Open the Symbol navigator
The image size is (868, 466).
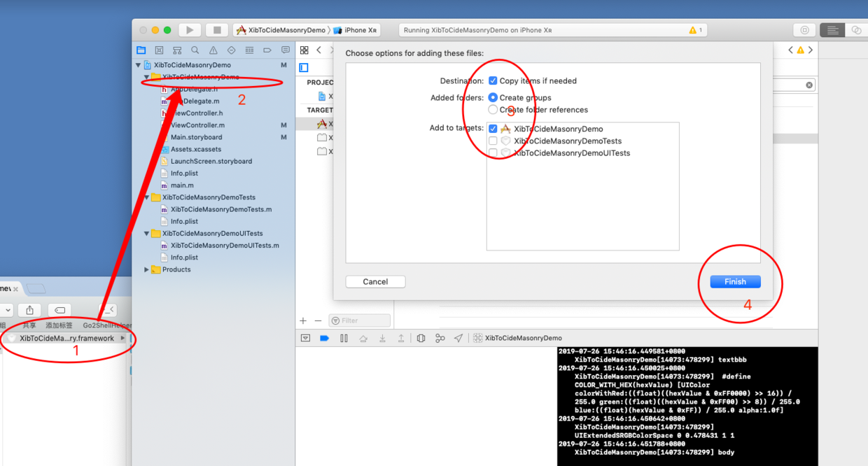click(x=177, y=50)
